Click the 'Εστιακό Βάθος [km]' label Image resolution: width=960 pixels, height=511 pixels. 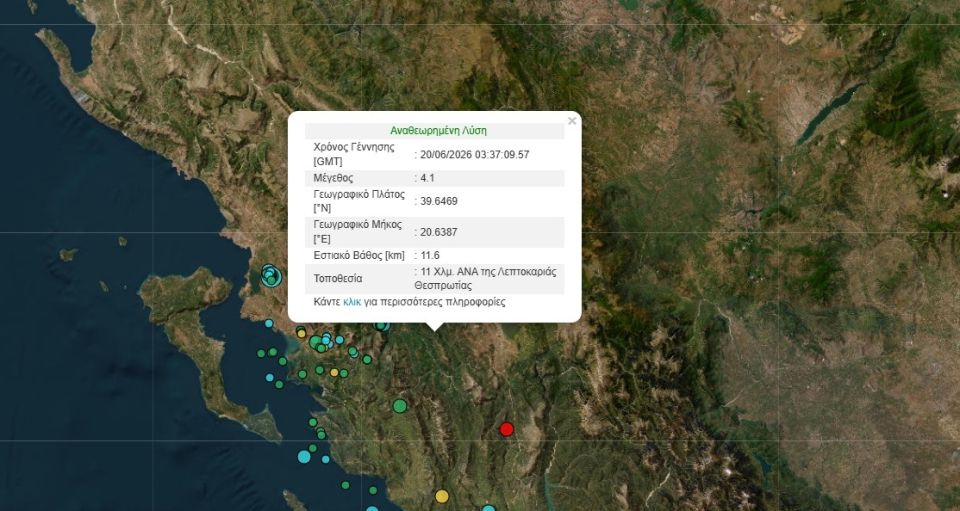click(359, 255)
